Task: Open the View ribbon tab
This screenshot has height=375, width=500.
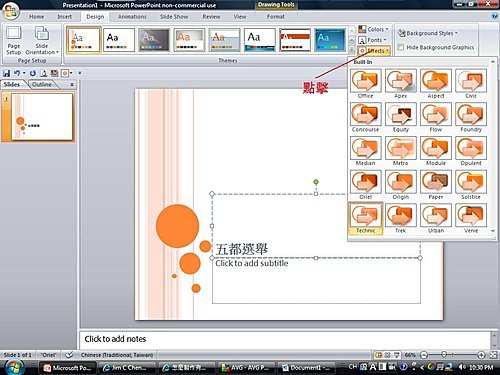Action: coord(240,16)
